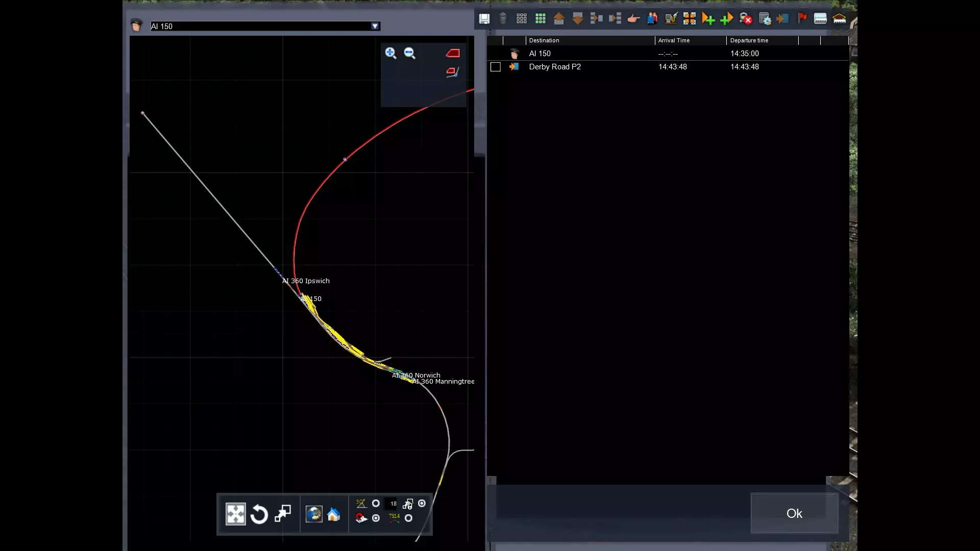Click the Destination column header

544,40
